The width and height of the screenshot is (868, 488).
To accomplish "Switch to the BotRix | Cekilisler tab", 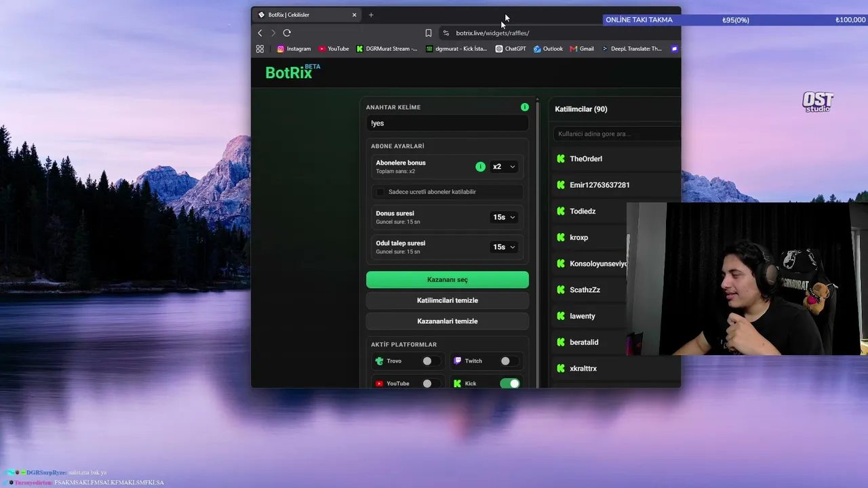I will click(x=307, y=15).
